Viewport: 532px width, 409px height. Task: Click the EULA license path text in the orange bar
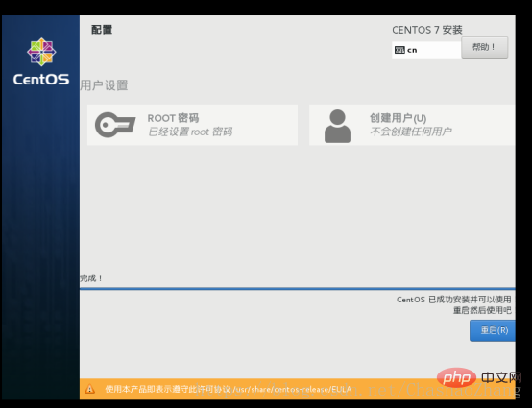291,389
